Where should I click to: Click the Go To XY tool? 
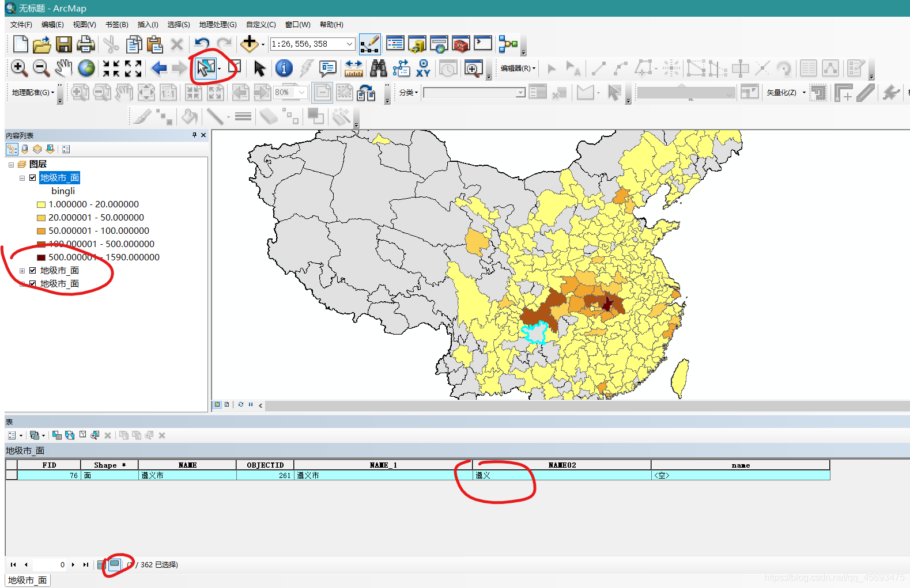click(424, 68)
